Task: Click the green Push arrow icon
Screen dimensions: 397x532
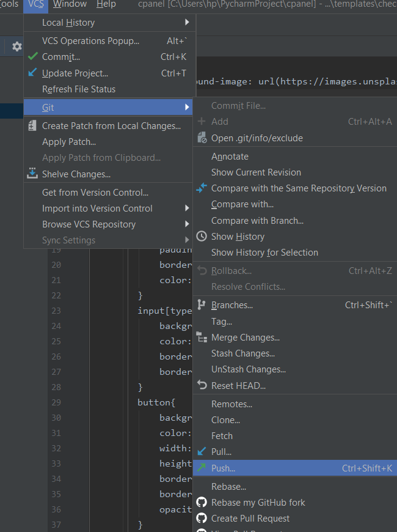Action: (202, 468)
